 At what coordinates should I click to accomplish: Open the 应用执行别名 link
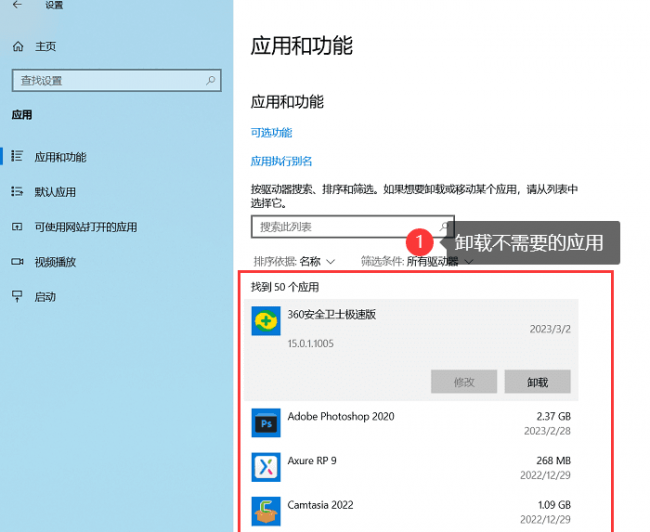(x=281, y=161)
